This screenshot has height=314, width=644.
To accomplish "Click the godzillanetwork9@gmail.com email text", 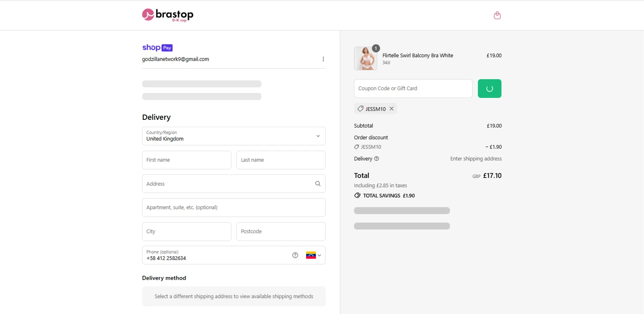I will (x=176, y=59).
